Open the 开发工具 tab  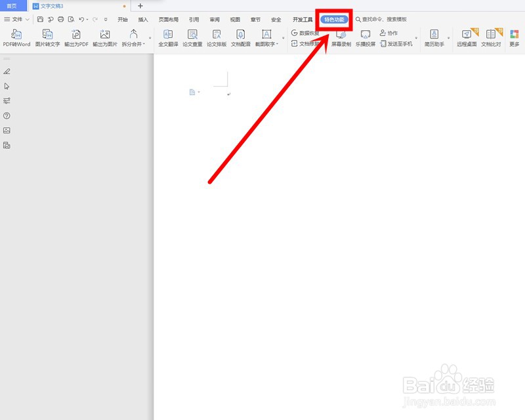click(x=303, y=20)
